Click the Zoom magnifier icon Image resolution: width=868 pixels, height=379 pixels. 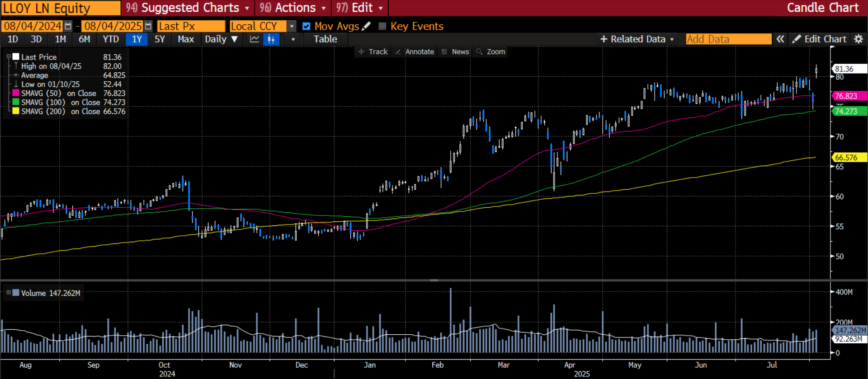tap(479, 52)
